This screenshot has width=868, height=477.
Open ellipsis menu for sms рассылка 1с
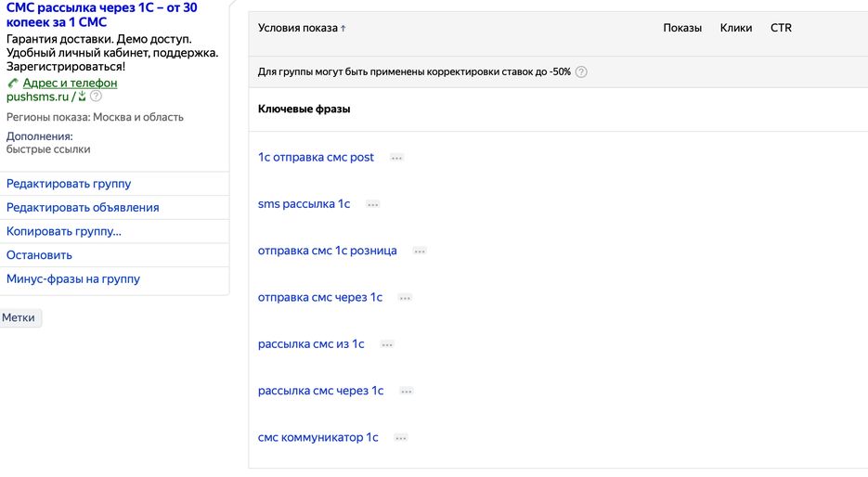pos(372,205)
